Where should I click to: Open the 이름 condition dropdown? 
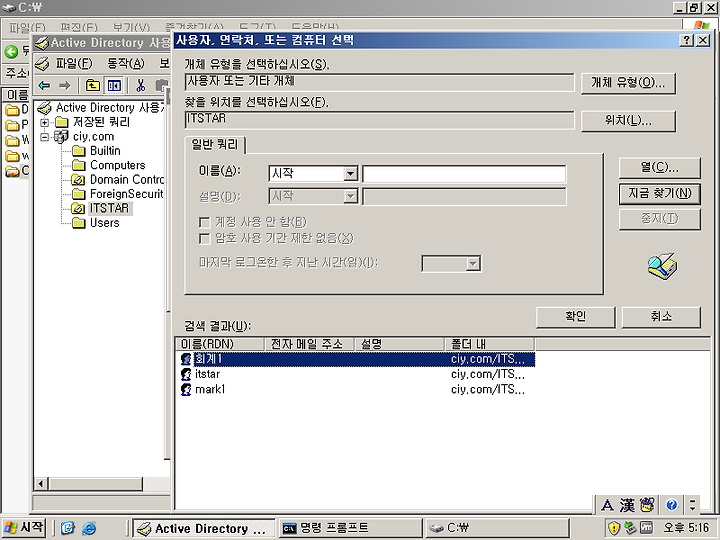pos(350,174)
